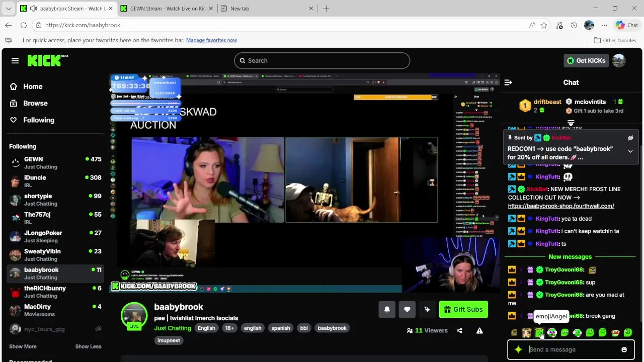Insert the purple-eyed clown quick emote
The width and height of the screenshot is (644, 362).
tap(552, 332)
